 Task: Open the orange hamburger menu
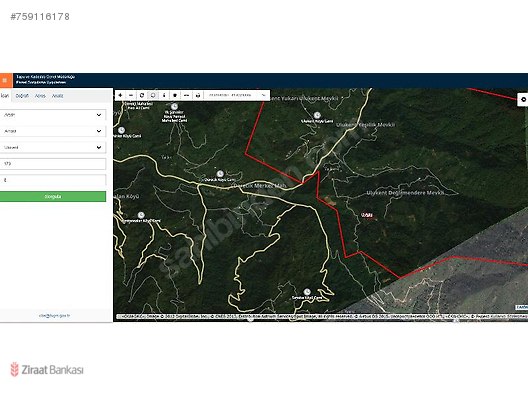pos(5,80)
